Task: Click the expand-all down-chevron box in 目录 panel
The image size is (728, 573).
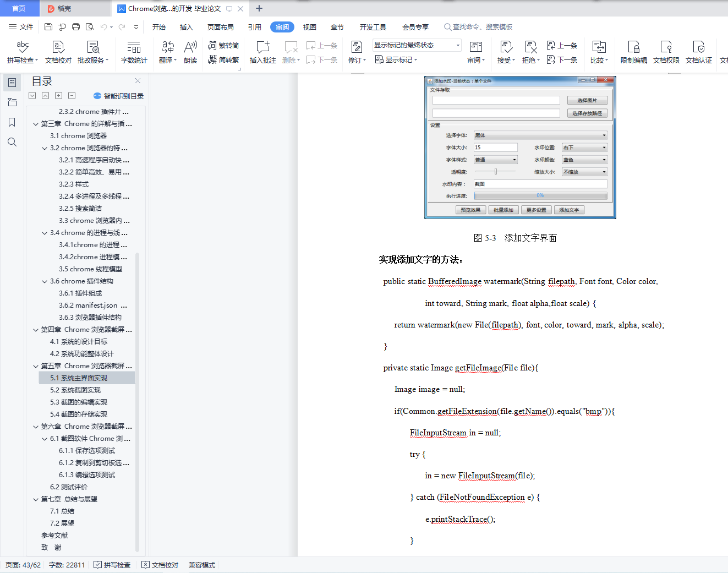Action: 32,96
